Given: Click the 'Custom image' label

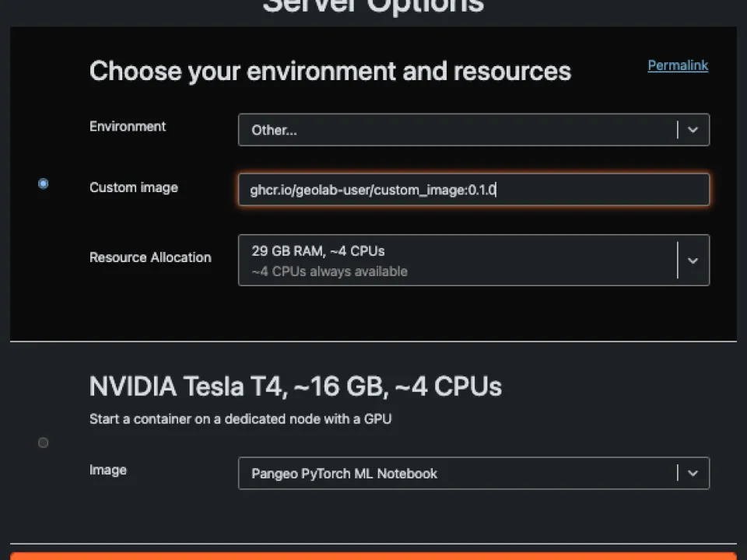Looking at the screenshot, I should (134, 187).
